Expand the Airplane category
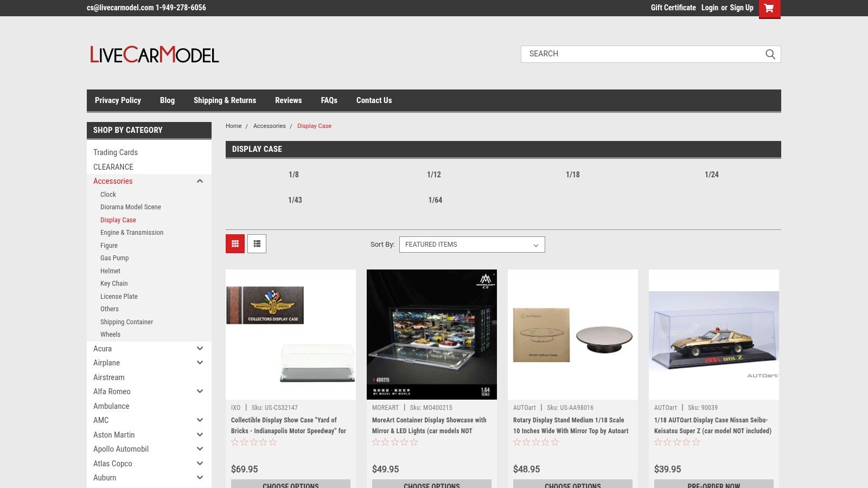Screen dimensions: 868x488 click(x=200, y=363)
